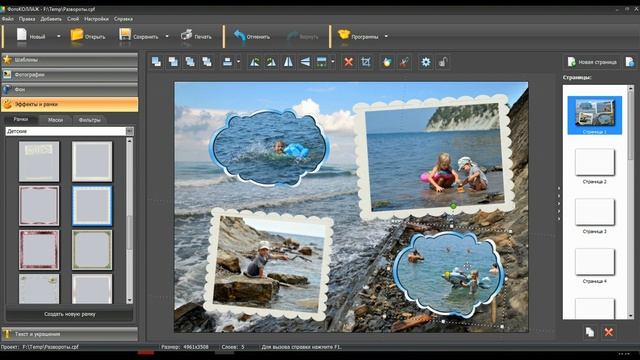
Task: Click the fourth layer-order icon in the edit toolbar
Action: point(207,62)
